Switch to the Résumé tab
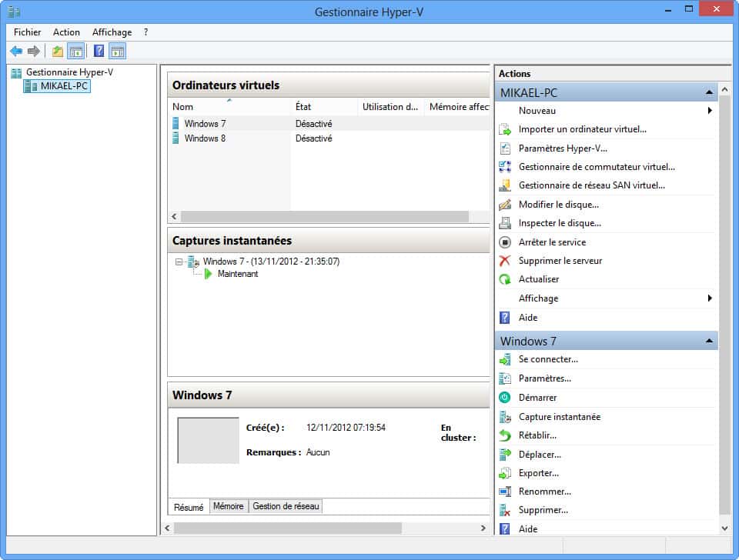Screen dimensions: 739x560 tap(189, 507)
